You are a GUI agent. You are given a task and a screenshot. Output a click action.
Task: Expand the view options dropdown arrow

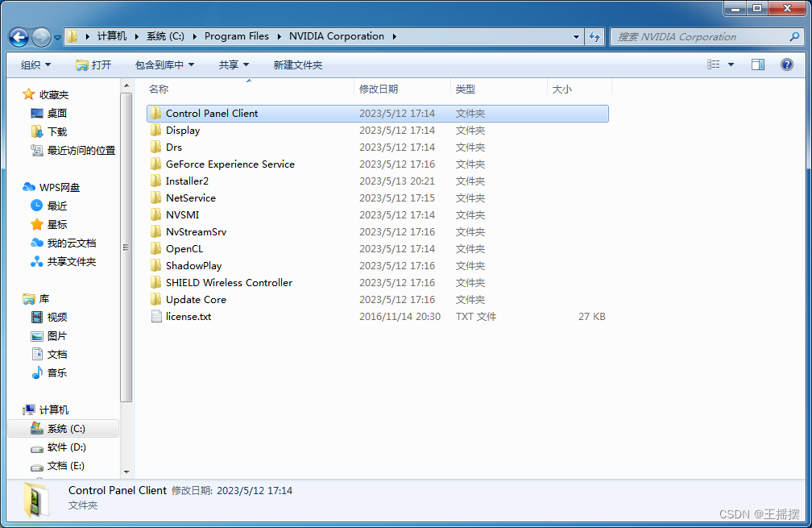tap(731, 64)
